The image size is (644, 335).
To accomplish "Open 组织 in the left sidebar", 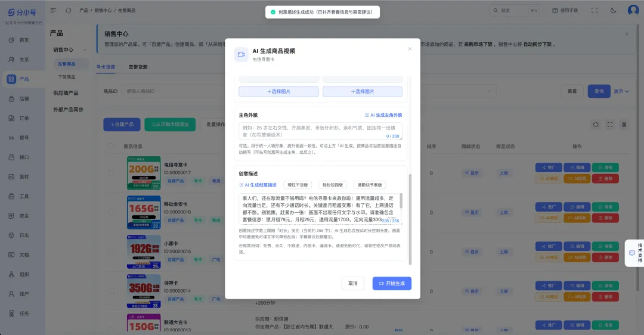I will pos(19,274).
